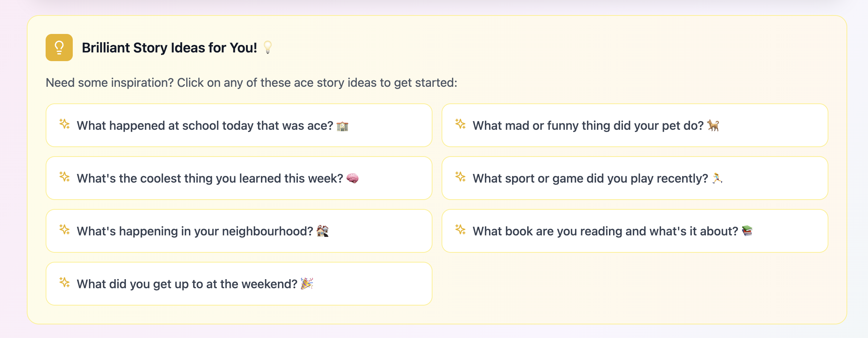Click the books emoji on reading prompt
This screenshot has width=868, height=338.
point(747,231)
